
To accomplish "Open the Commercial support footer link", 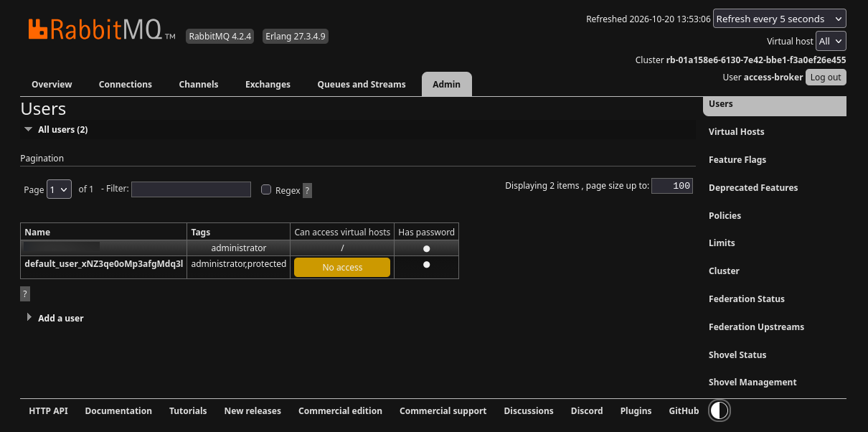I will click(x=443, y=410).
